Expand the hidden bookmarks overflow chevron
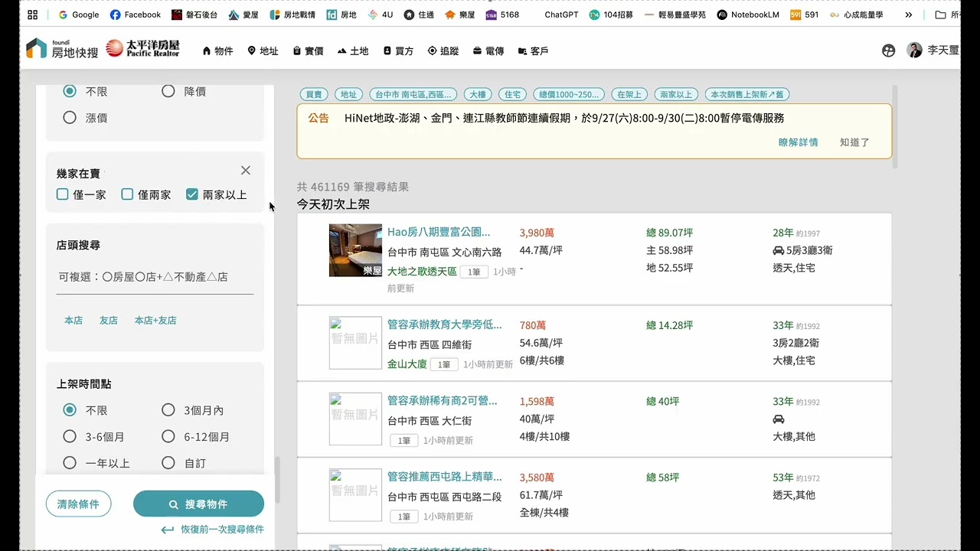Screen dimensions: 980x551 coord(909,15)
